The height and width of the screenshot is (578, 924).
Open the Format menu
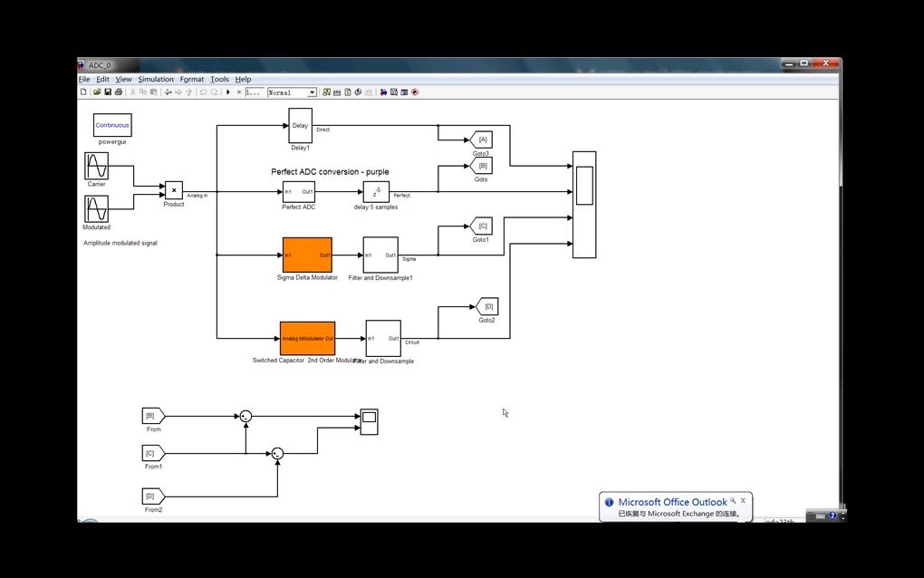191,79
